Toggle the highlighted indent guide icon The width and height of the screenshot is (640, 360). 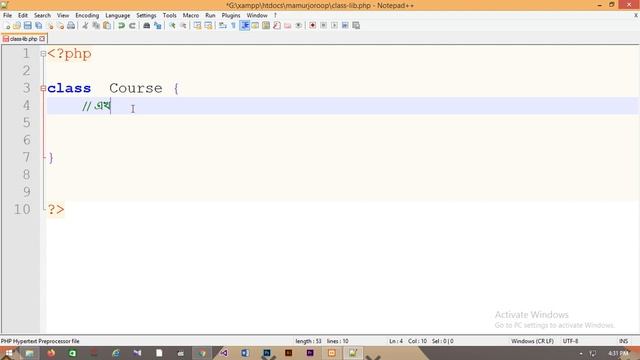(244, 26)
